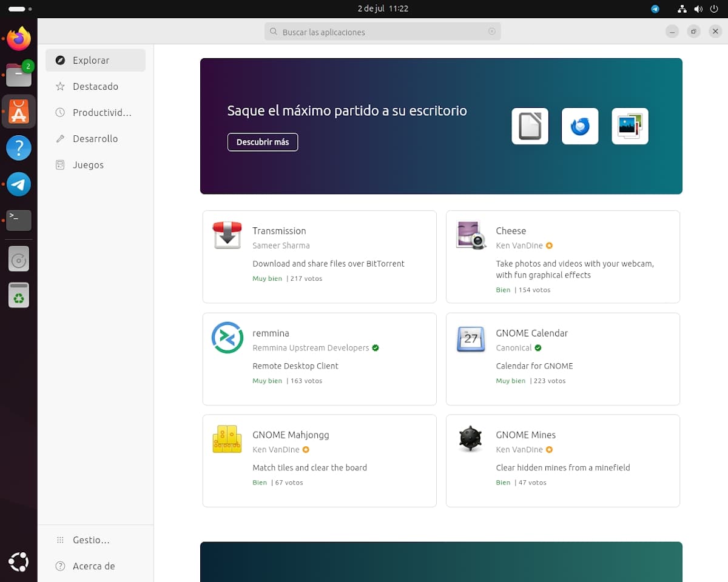Open the Desarrollo category

95,138
